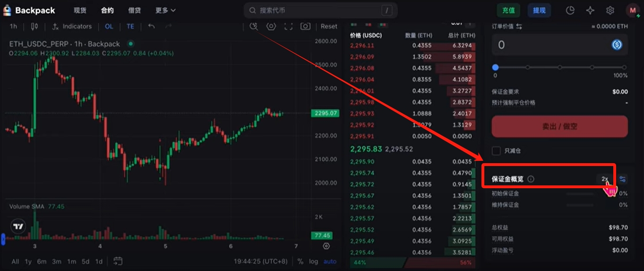Open the 1h timeframe dropdown
Viewport: 644px width, 271px height.
click(x=13, y=26)
